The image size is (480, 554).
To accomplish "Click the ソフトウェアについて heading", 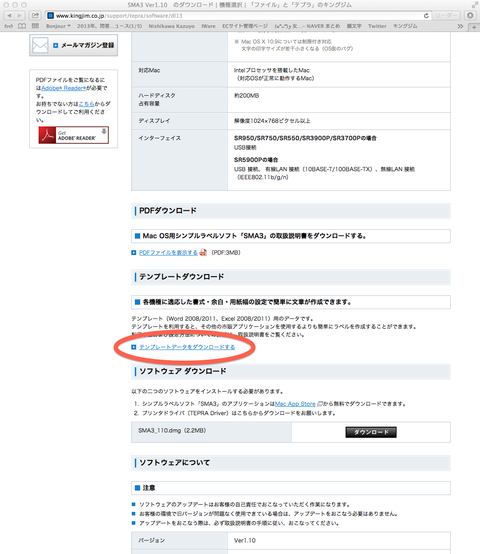I will click(174, 463).
